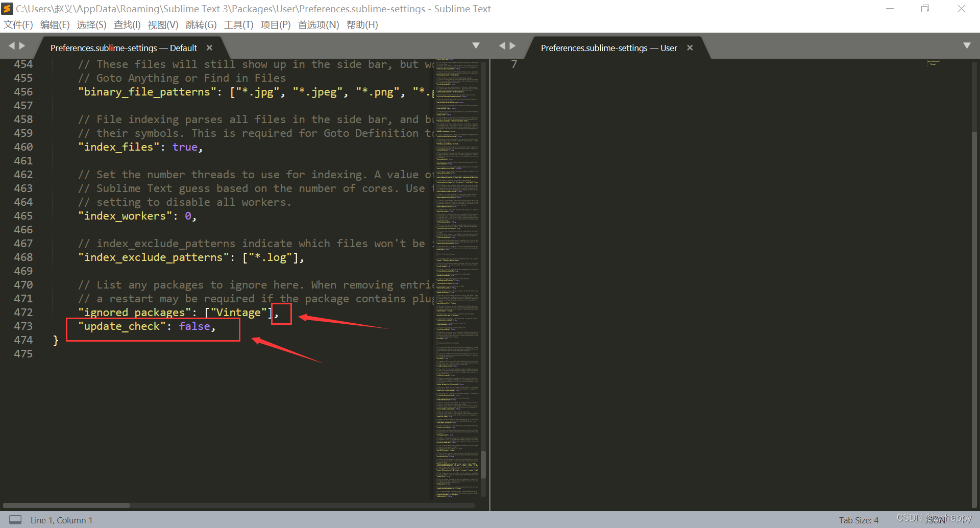Minimize the Sublime Text window
980x528 pixels.
(x=890, y=9)
